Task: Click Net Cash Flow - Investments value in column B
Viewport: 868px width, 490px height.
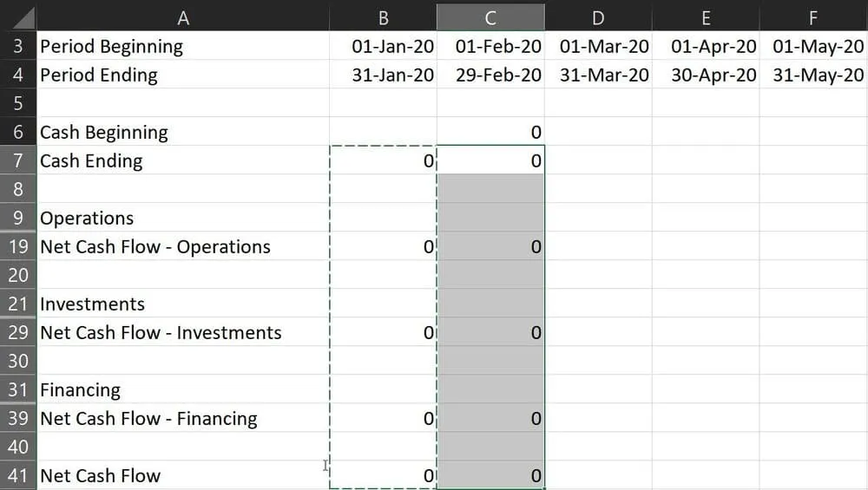Action: (384, 332)
